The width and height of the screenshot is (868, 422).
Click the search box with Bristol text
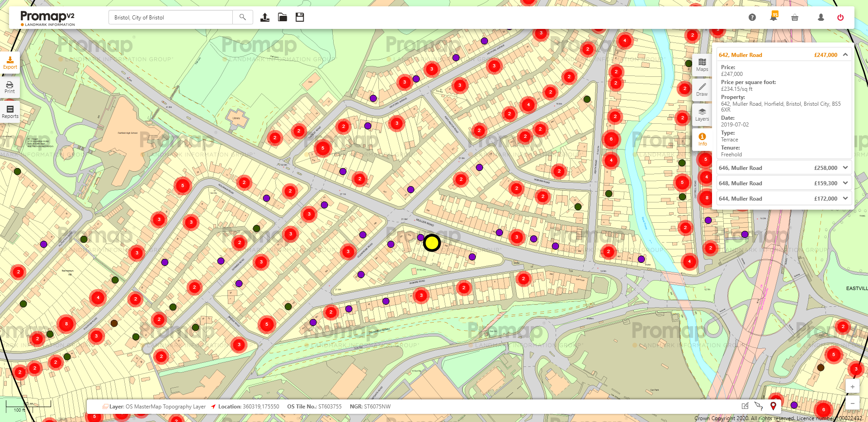(171, 17)
